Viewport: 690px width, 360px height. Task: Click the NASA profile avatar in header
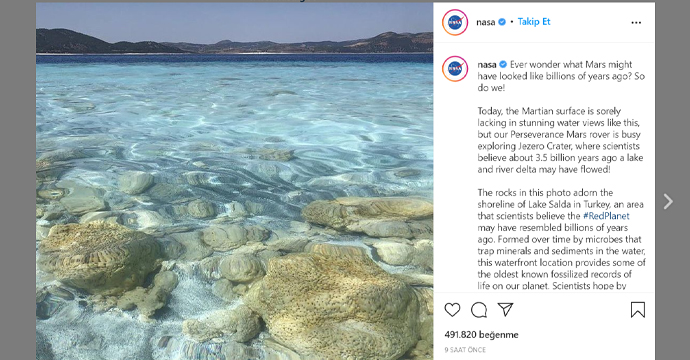pyautogui.click(x=455, y=22)
